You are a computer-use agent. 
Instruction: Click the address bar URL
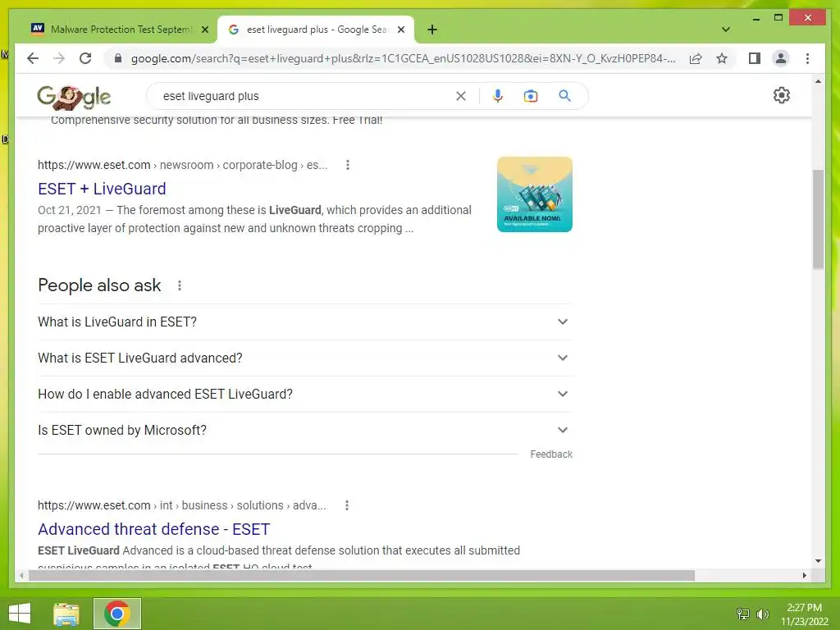403,58
